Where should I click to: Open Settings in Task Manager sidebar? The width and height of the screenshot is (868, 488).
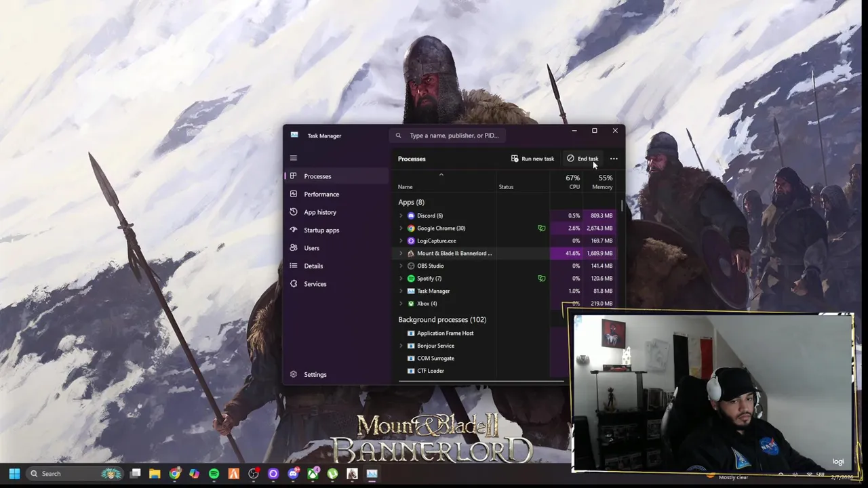[336, 374]
